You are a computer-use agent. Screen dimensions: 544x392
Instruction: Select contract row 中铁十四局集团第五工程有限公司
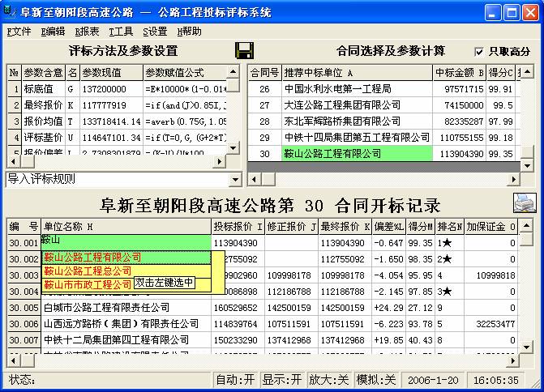tap(384, 138)
